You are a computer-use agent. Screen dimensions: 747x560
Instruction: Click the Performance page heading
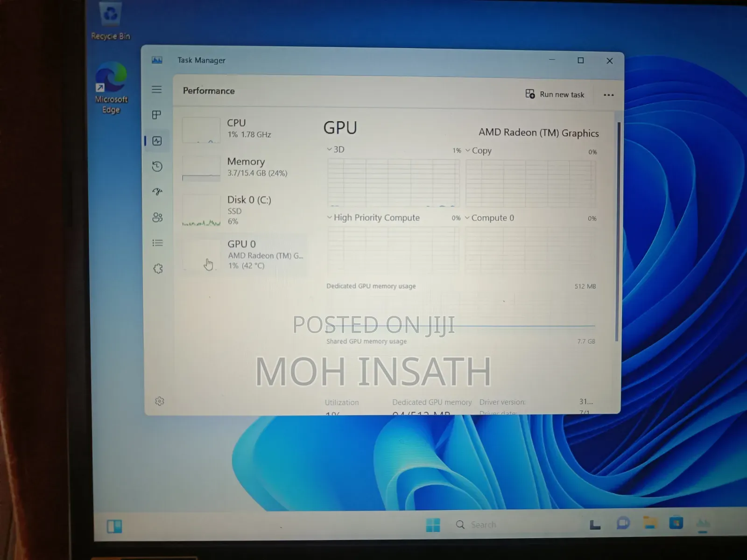[209, 91]
